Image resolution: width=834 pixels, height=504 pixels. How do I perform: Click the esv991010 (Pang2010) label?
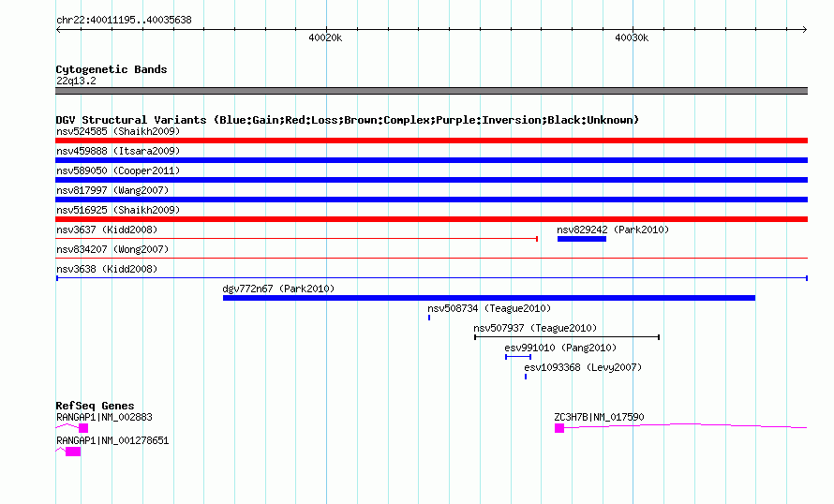tap(560, 348)
